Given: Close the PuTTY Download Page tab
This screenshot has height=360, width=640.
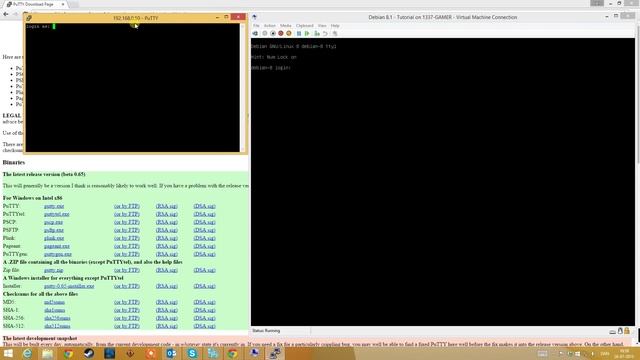Looking at the screenshot, I should [x=63, y=4].
